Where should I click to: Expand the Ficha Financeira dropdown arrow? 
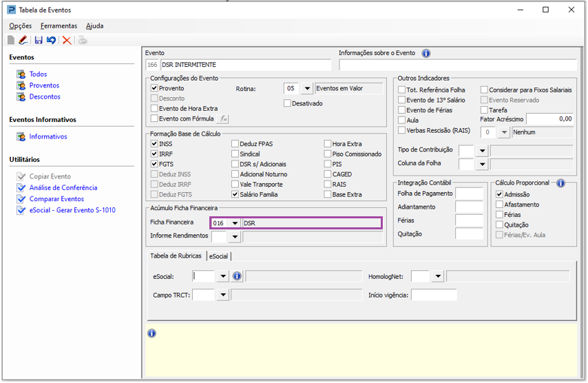click(x=235, y=223)
